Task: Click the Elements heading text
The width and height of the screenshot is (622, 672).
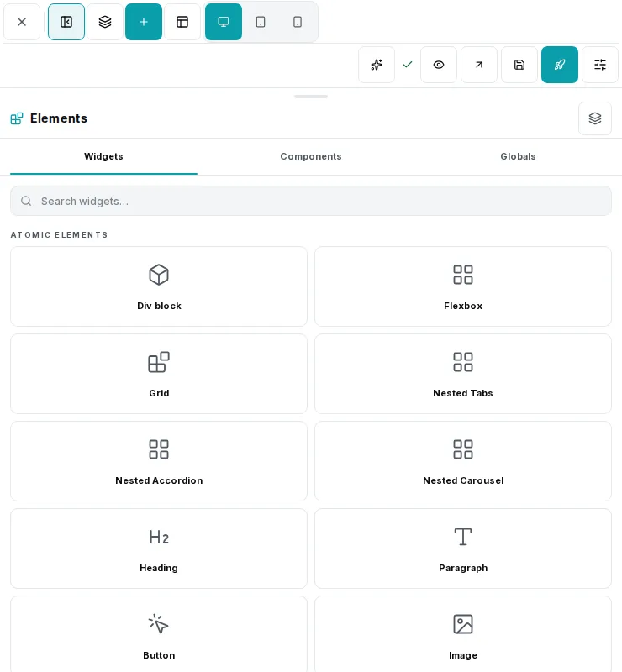Action: [59, 118]
